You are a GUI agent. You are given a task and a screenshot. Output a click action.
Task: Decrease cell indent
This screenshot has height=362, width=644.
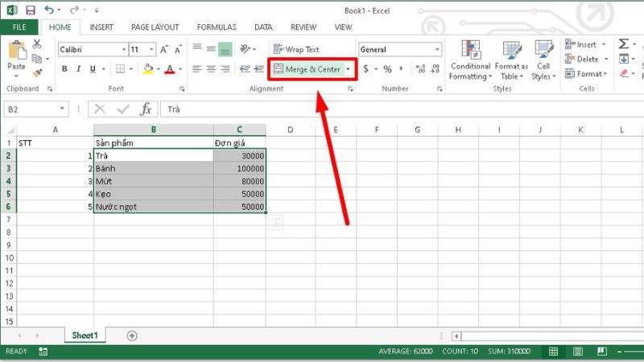(x=245, y=69)
